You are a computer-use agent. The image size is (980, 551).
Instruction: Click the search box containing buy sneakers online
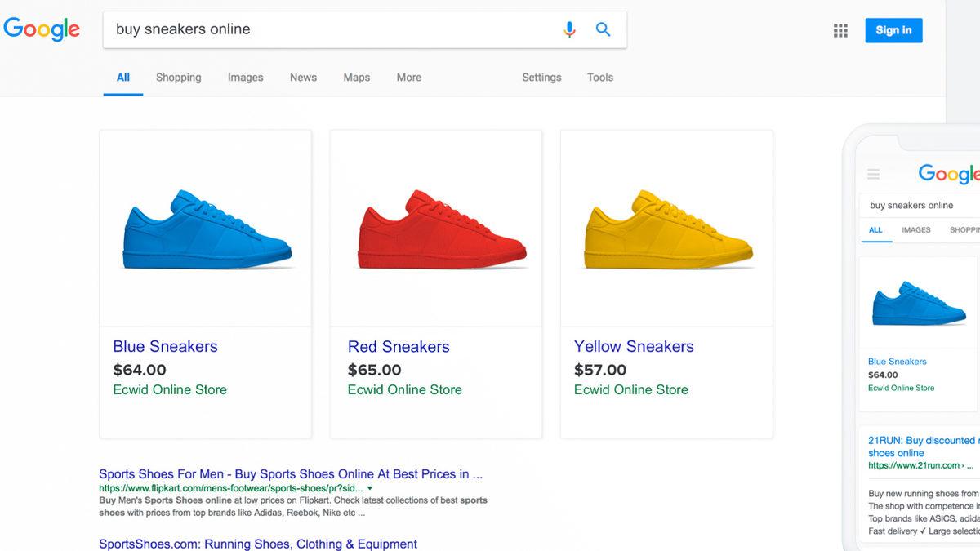tap(327, 29)
